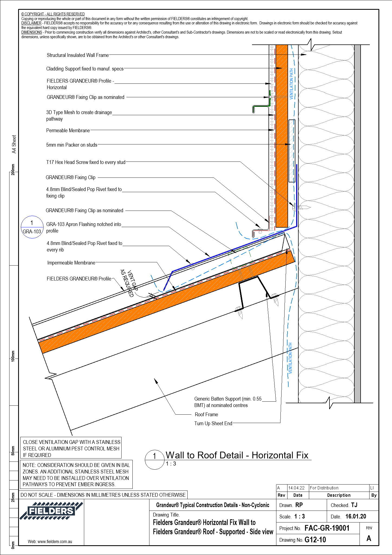This screenshot has width=392, height=555.
Task: Click the date value '16.01.20'
Action: point(356,517)
